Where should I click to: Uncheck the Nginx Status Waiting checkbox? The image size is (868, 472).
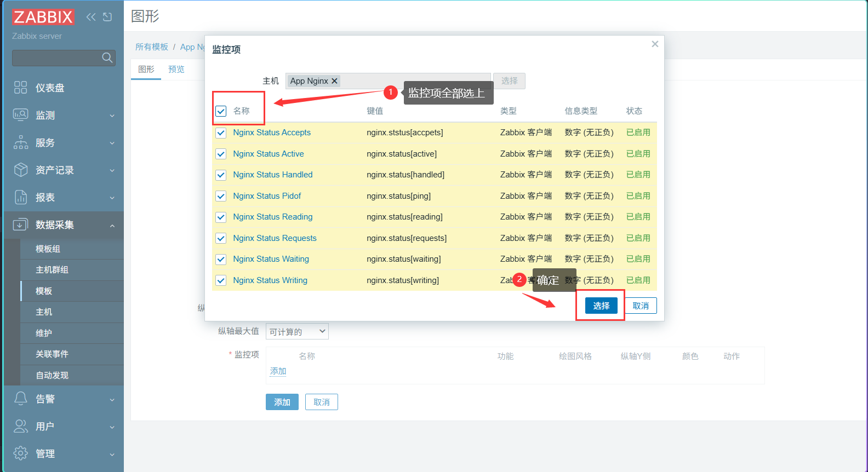tap(221, 259)
